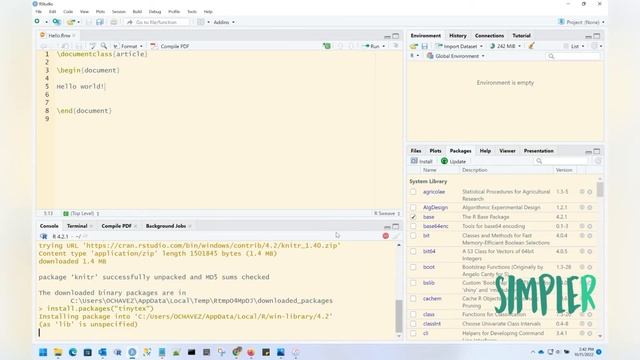Expand the Import Dataset dropdown
The width and height of the screenshot is (640, 360).
(460, 46)
